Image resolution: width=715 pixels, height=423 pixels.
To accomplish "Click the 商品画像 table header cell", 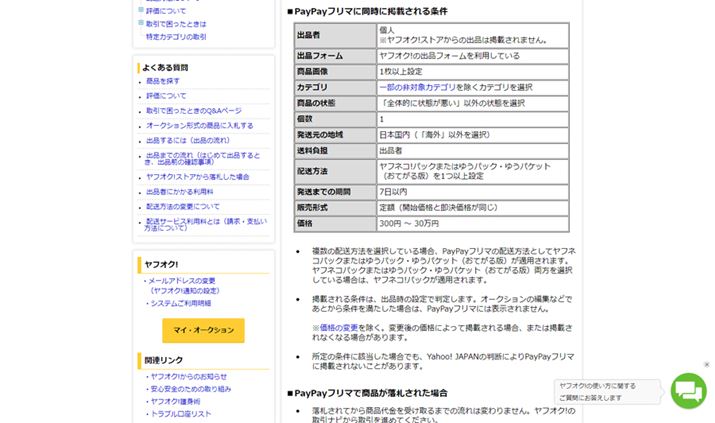I will point(336,72).
